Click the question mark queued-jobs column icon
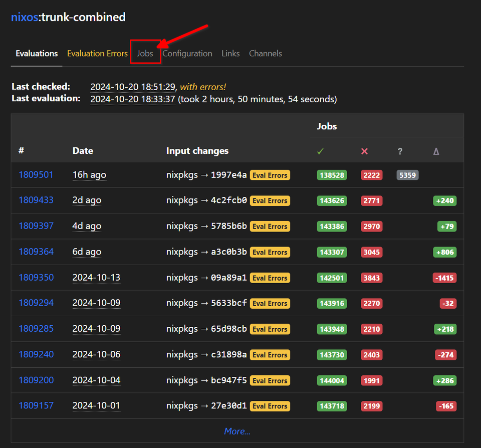 400,151
